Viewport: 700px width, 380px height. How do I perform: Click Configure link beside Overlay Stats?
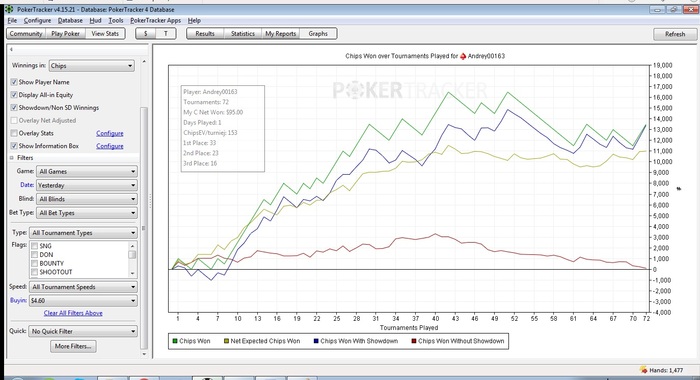110,133
